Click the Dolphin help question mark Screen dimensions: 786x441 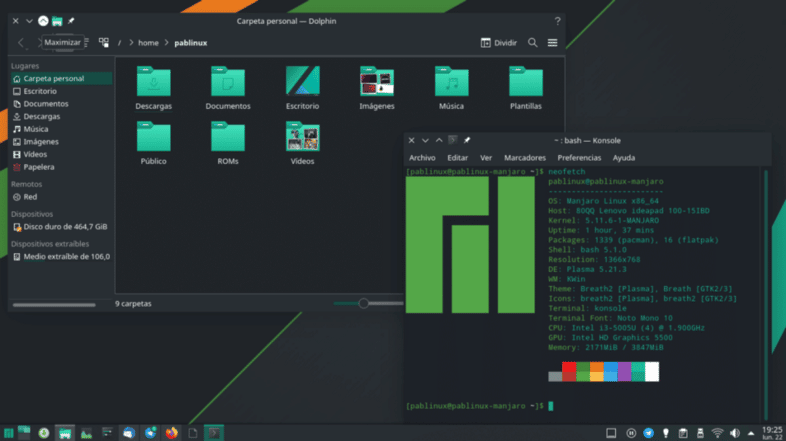[557, 21]
